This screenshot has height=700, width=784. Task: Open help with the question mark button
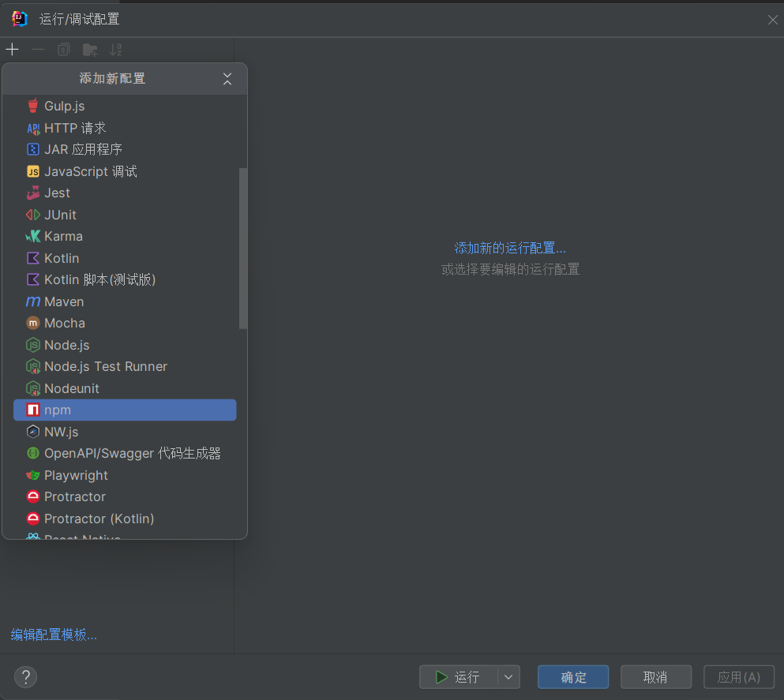25,678
